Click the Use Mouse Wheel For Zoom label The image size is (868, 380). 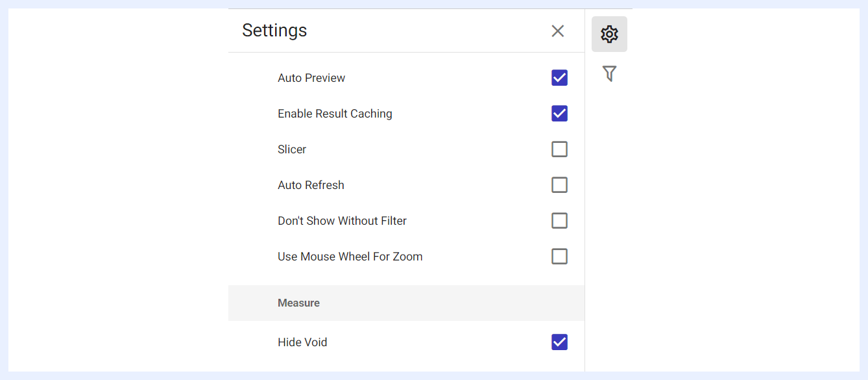350,257
